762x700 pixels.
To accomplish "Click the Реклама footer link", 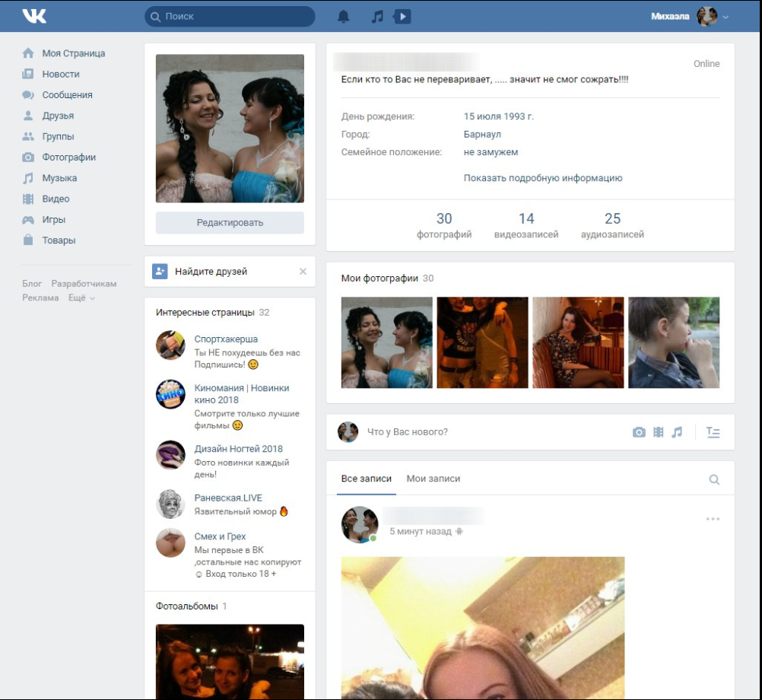I will [40, 297].
